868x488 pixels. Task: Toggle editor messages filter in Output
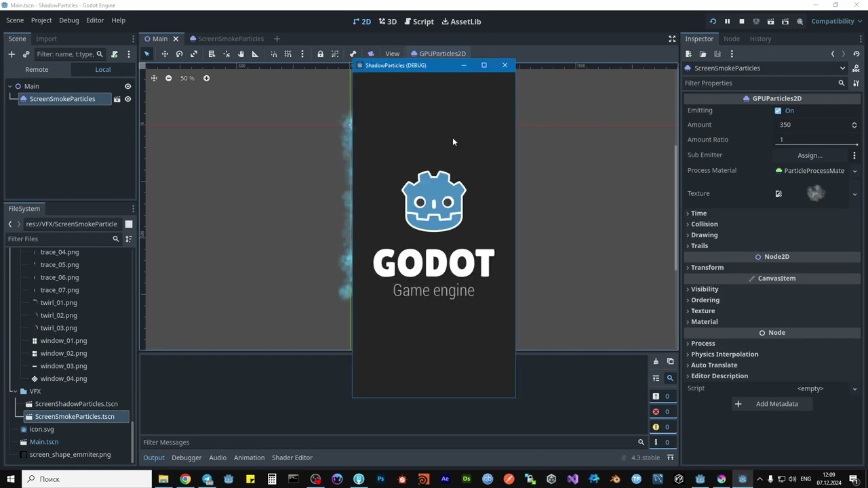click(x=662, y=442)
